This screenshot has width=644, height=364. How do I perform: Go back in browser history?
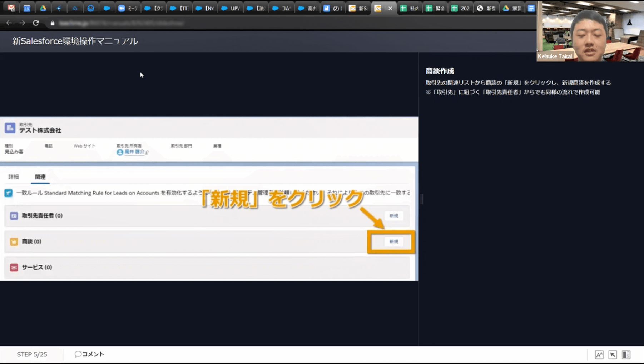point(9,23)
